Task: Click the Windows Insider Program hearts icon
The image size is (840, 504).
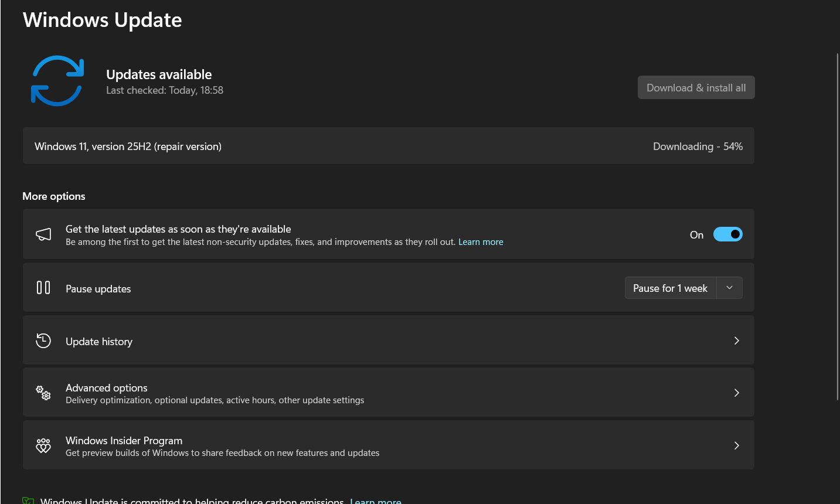Action: tap(43, 445)
